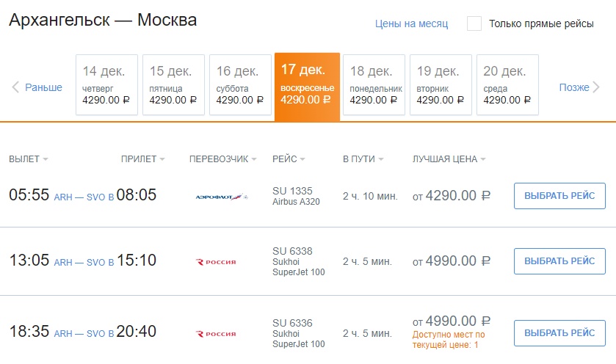Image resolution: width=616 pixels, height=364 pixels.
Task: Sort flights by ЛУЧШАЯ ЦЕНА
Action: [483, 159]
